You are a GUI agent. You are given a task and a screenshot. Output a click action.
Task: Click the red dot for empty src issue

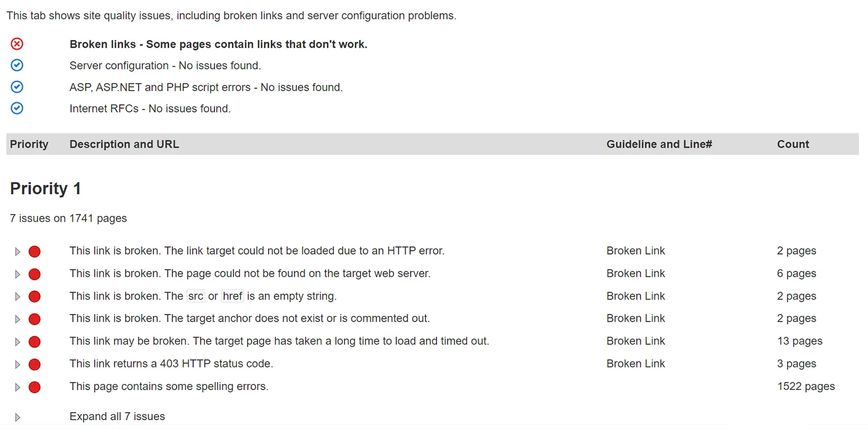(x=34, y=297)
